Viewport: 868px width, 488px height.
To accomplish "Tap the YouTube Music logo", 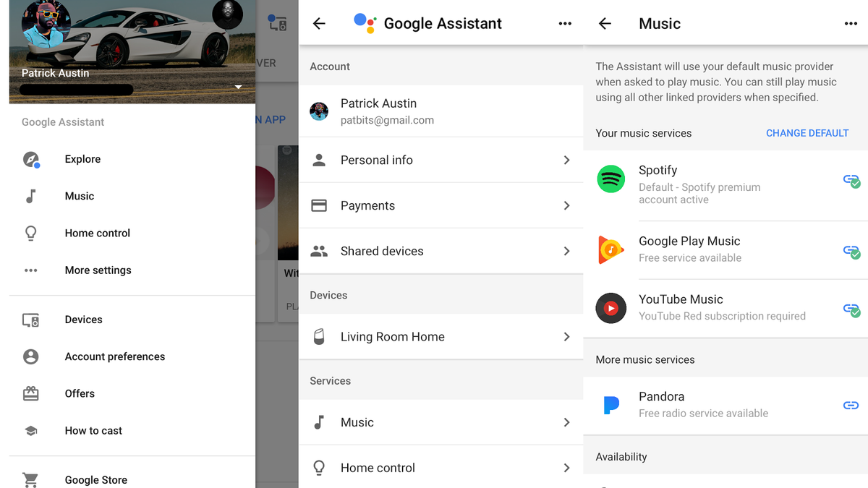I will click(x=611, y=309).
